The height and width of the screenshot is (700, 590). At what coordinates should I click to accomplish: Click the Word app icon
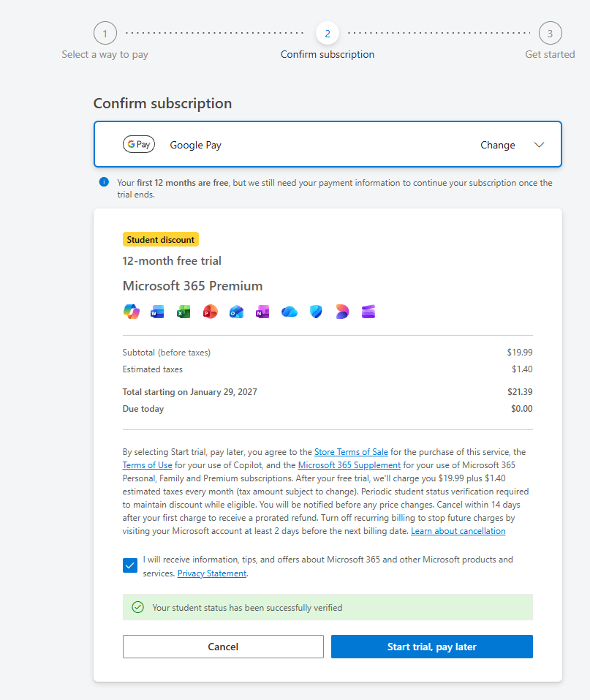(x=157, y=312)
